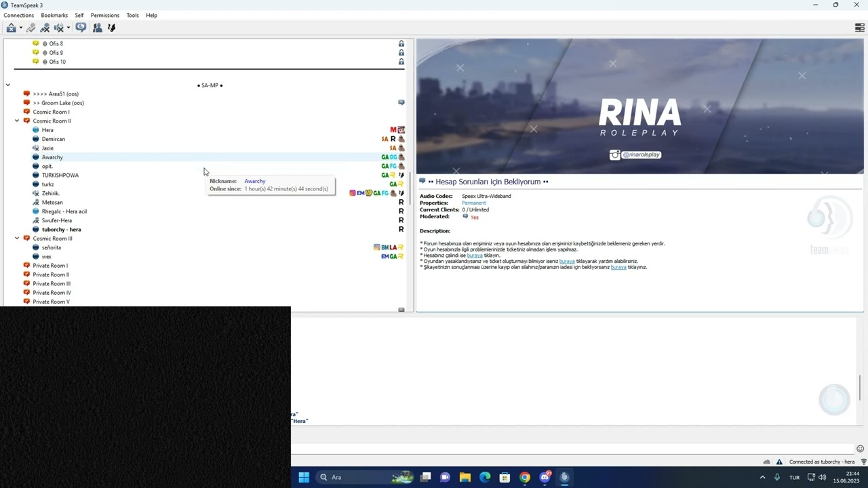Collapse the Cosmic Room III channel

point(17,239)
